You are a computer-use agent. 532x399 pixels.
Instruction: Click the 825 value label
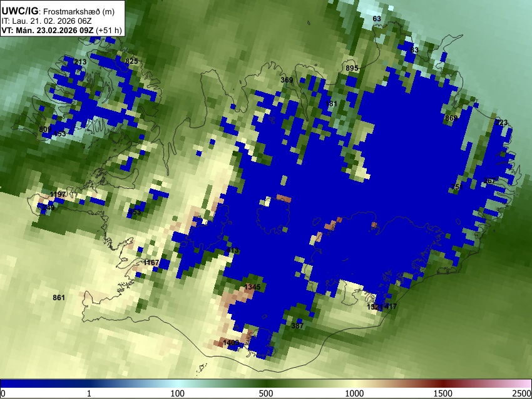131,61
